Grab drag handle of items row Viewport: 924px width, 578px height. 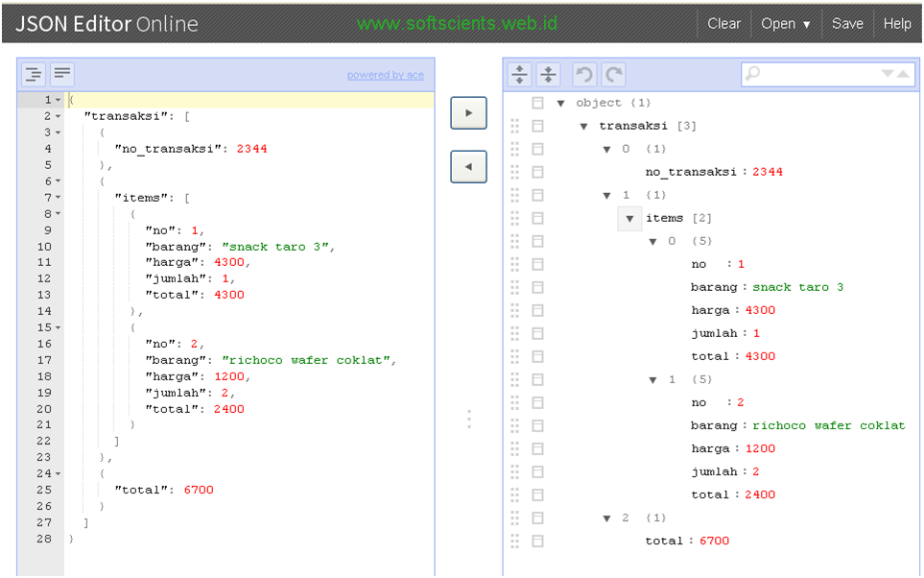[515, 218]
